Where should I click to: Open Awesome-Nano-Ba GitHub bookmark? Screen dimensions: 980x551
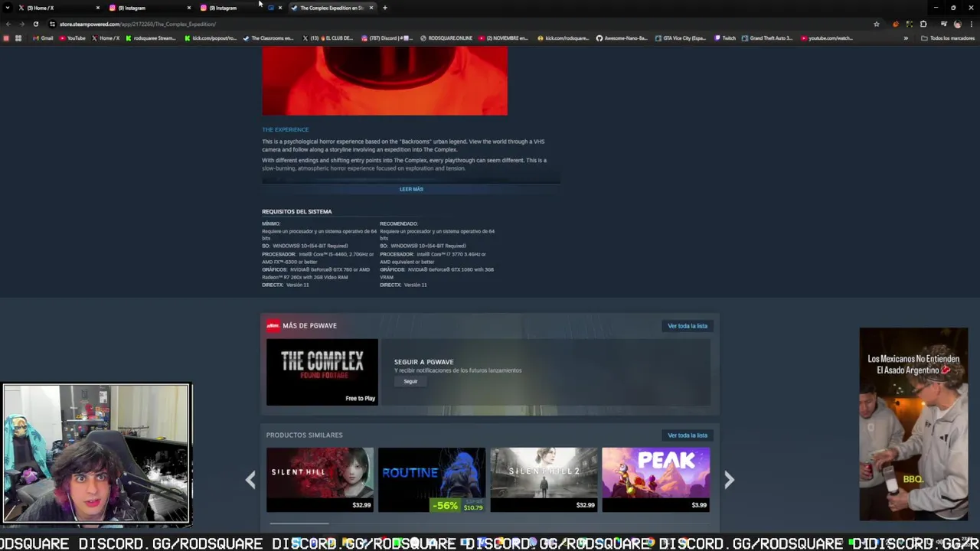point(623,38)
